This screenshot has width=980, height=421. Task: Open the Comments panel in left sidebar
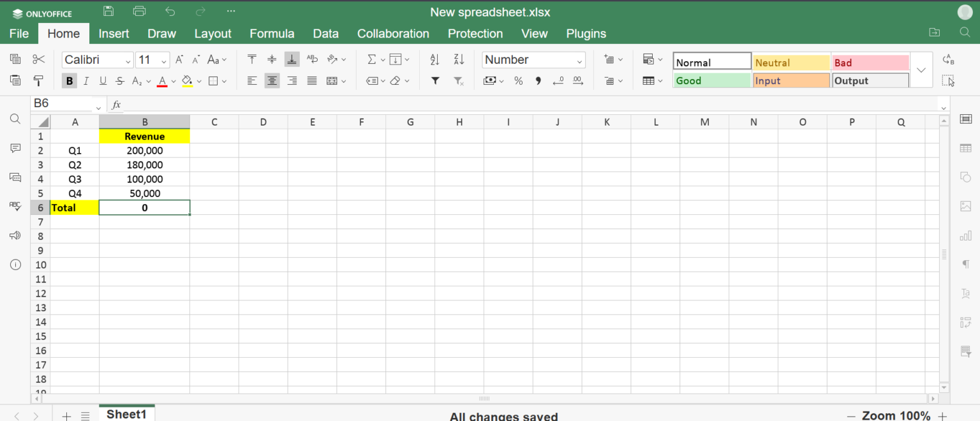pos(15,148)
